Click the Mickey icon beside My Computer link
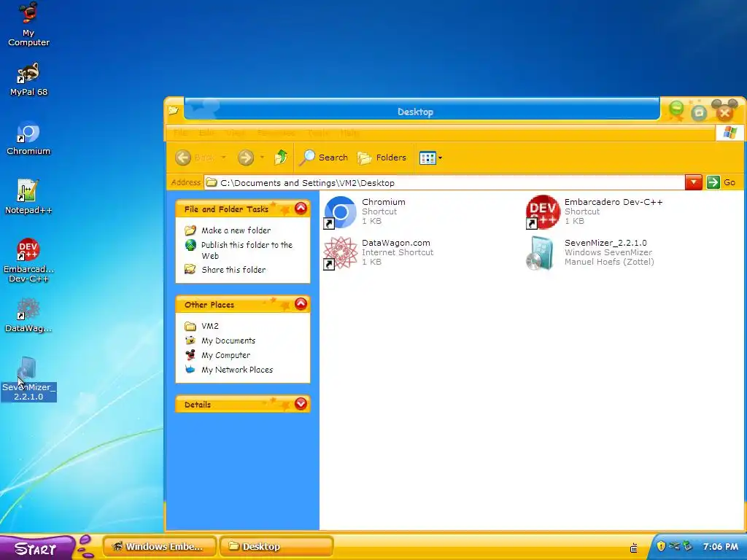This screenshot has height=560, width=747. point(190,355)
